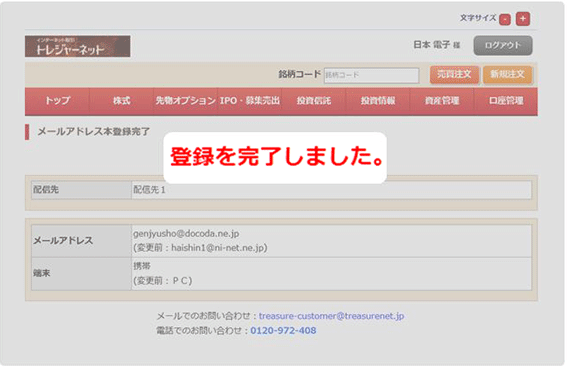Screen dimensions: 567x371
Task: Decrease text size with minus button
Action: (505, 19)
